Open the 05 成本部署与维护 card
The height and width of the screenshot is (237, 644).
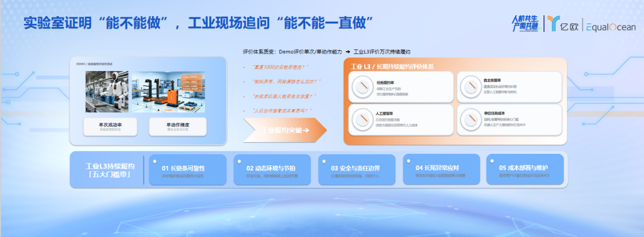click(525, 170)
